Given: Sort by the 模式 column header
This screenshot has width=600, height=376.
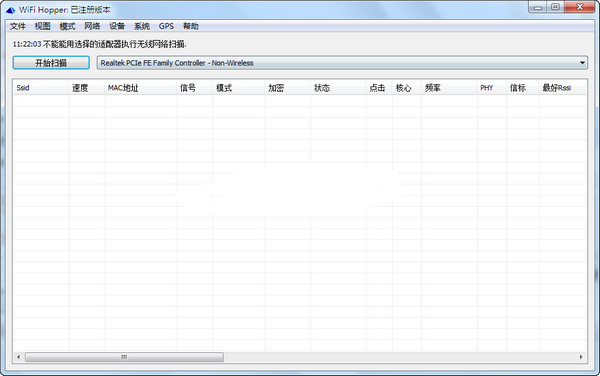Looking at the screenshot, I should coord(238,88).
